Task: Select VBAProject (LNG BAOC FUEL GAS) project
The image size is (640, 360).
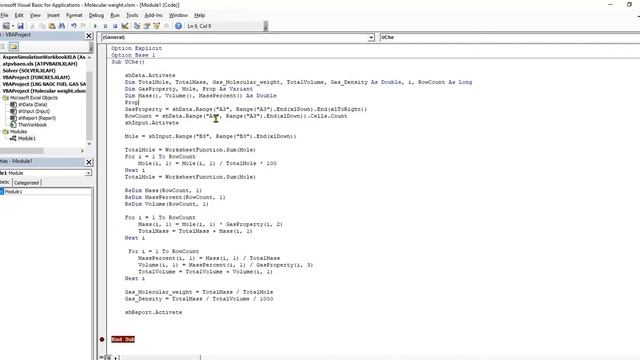Action: 44,84
